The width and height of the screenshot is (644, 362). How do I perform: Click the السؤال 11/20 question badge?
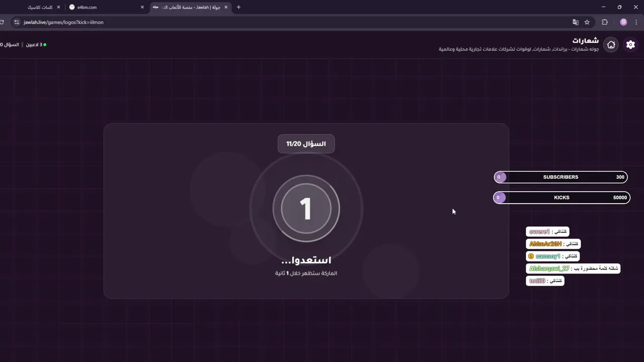[x=306, y=144]
